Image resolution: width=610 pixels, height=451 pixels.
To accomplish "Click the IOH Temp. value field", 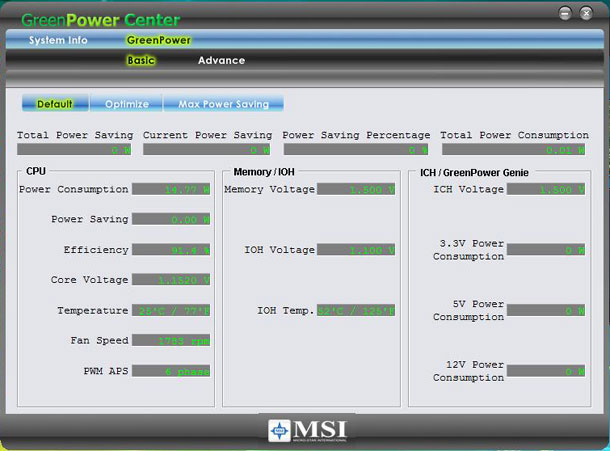I will click(356, 310).
